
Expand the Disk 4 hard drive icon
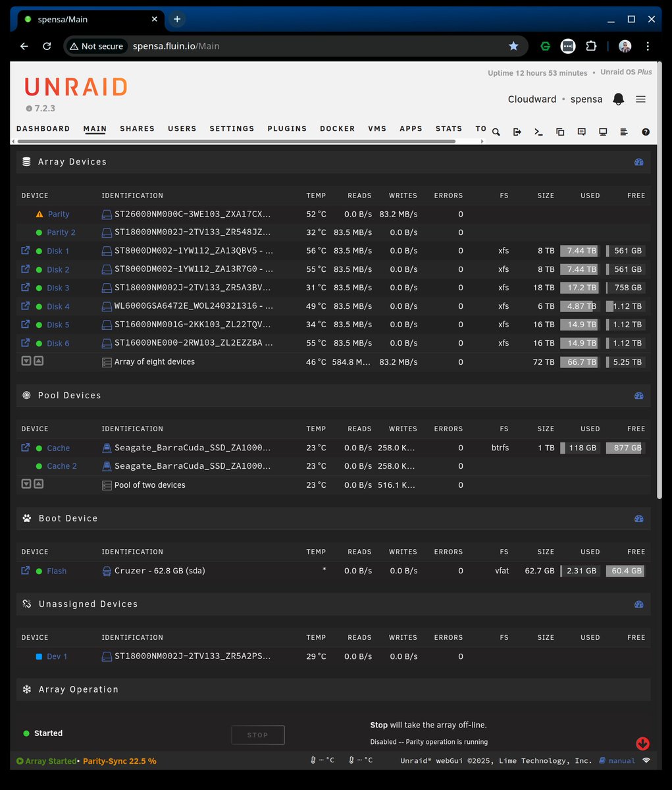(107, 306)
